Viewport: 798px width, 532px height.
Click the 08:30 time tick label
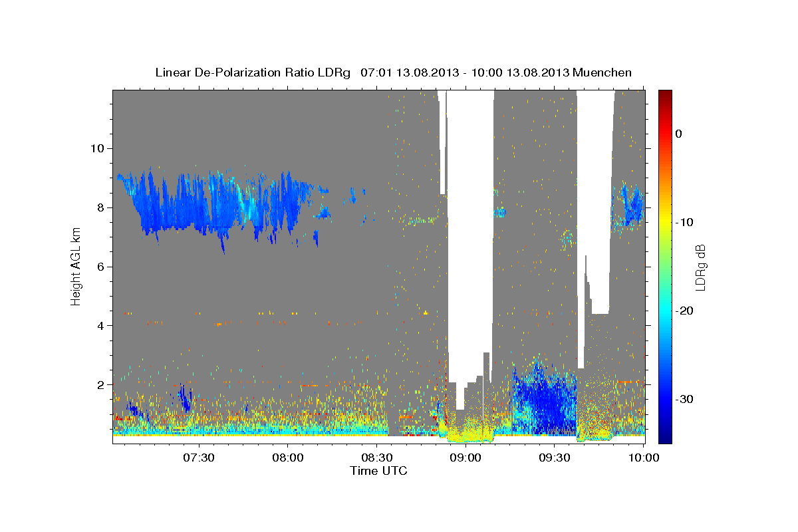coord(376,458)
